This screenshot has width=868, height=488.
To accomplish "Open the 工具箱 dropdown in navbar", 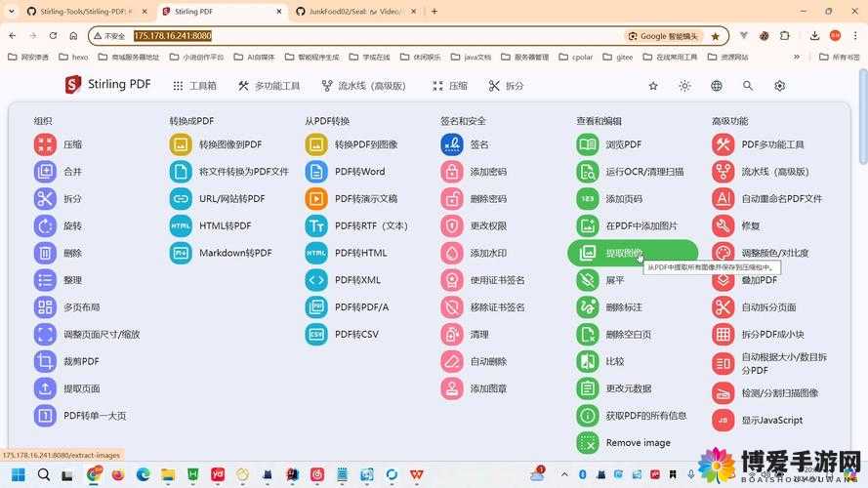I will (194, 86).
